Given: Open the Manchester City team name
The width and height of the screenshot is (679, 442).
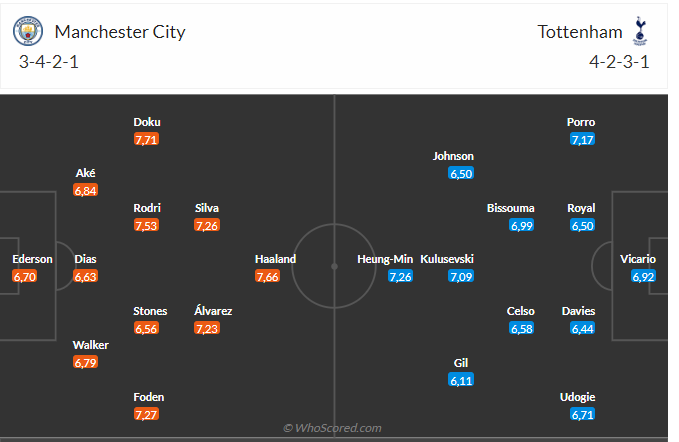Looking at the screenshot, I should tap(120, 31).
